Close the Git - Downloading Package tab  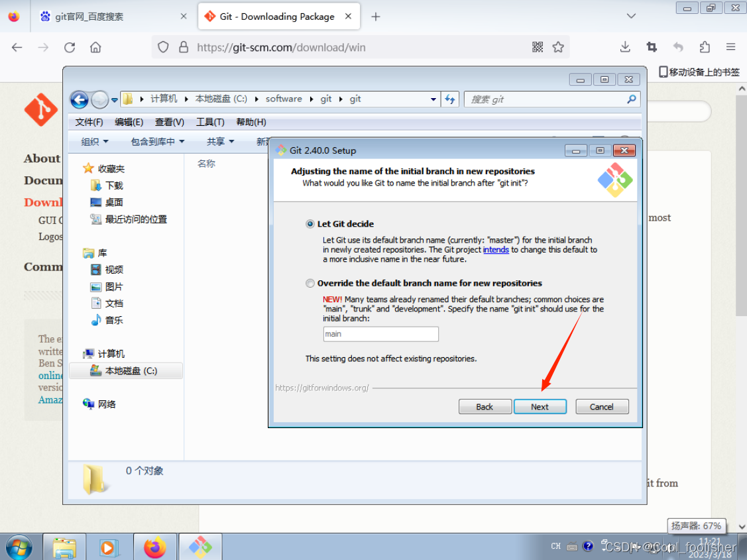coord(348,16)
